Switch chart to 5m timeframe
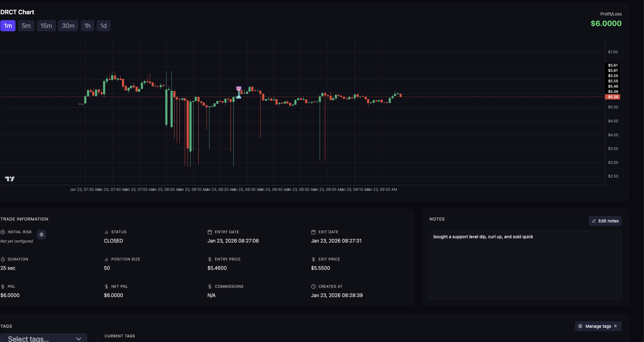The height and width of the screenshot is (342, 644). pyautogui.click(x=26, y=26)
